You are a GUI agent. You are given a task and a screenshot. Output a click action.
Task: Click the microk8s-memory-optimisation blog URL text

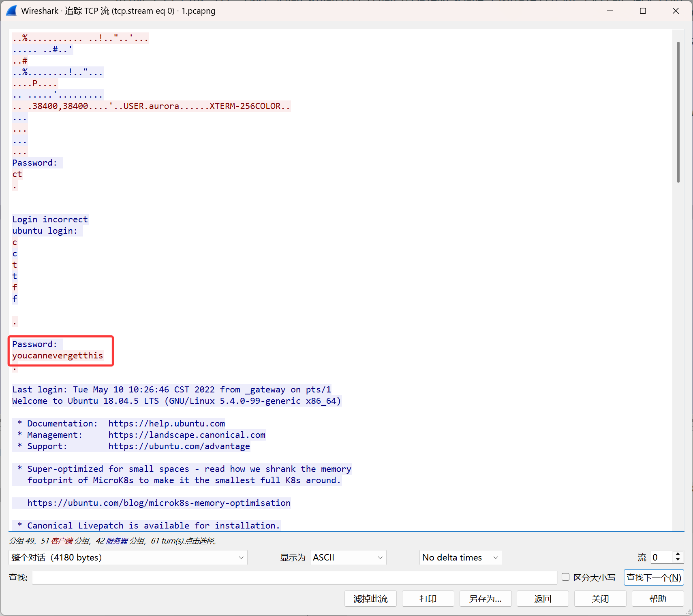click(159, 503)
